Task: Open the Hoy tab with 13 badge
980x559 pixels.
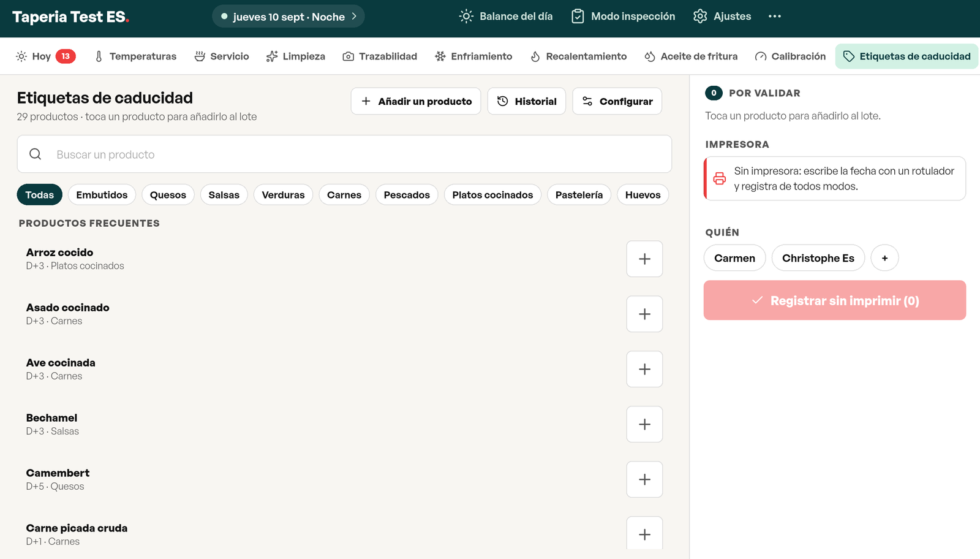Action: click(45, 56)
